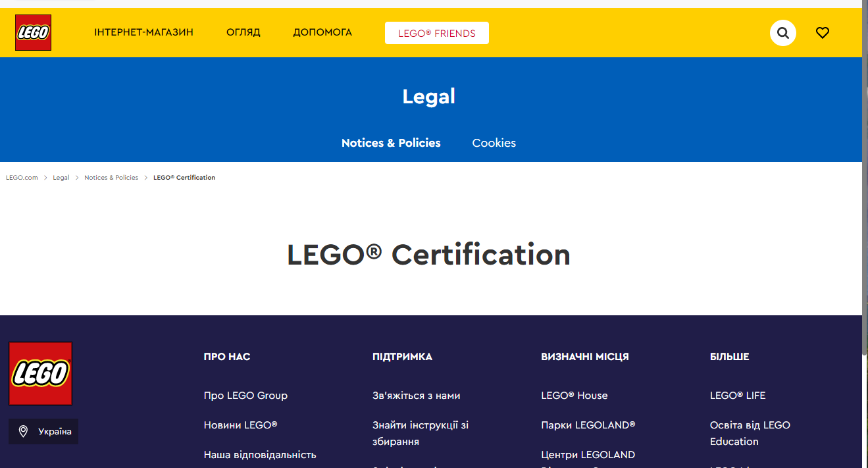Click the location pin icon beside Україна

point(23,431)
